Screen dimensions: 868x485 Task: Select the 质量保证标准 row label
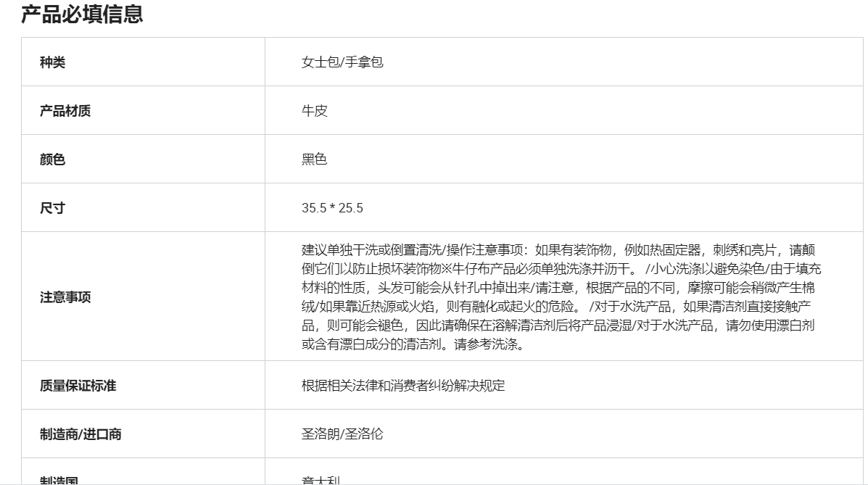78,386
